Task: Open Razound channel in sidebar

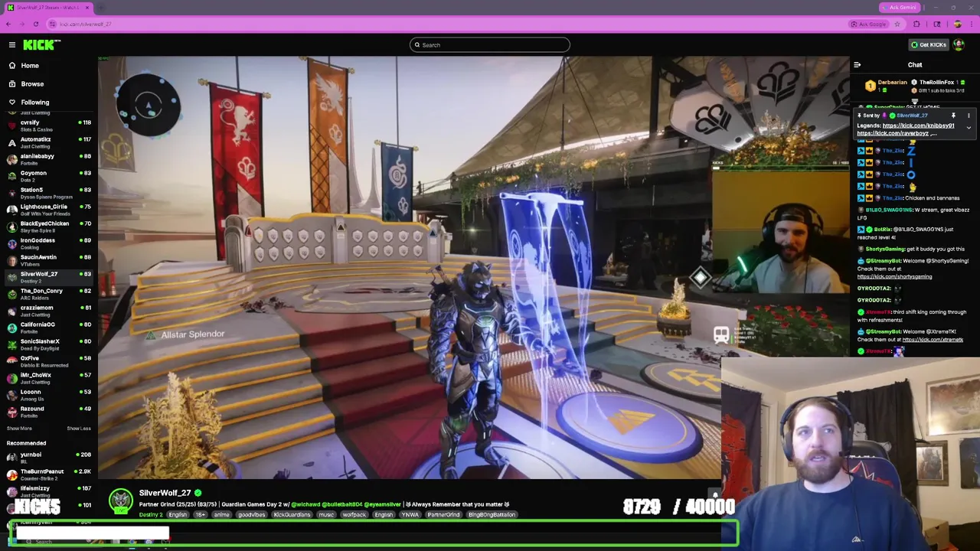Action: tap(47, 412)
